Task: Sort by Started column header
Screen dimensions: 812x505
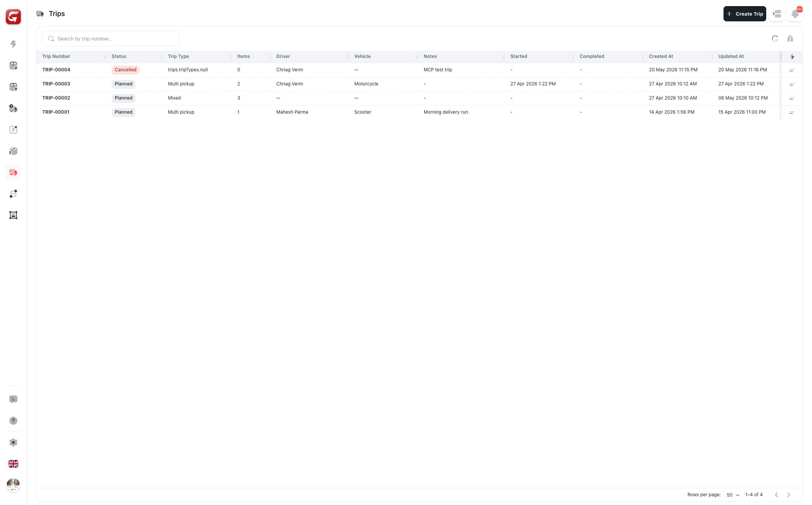Action: pyautogui.click(x=519, y=56)
